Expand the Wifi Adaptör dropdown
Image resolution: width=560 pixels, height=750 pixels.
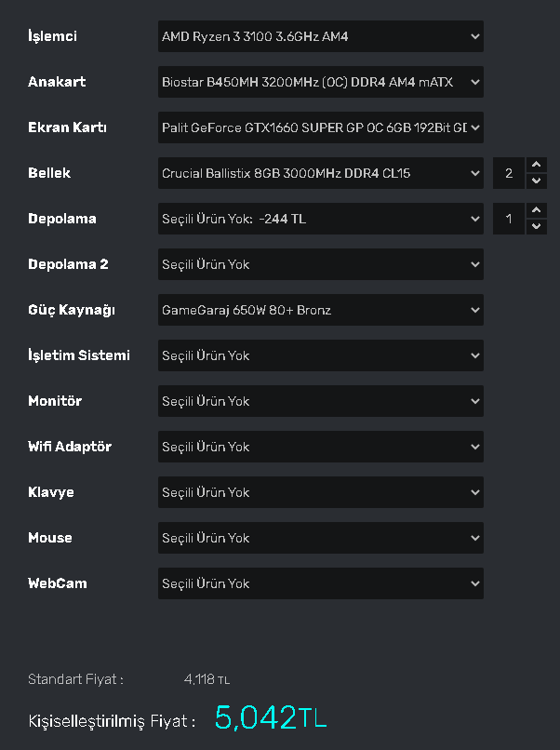[320, 447]
